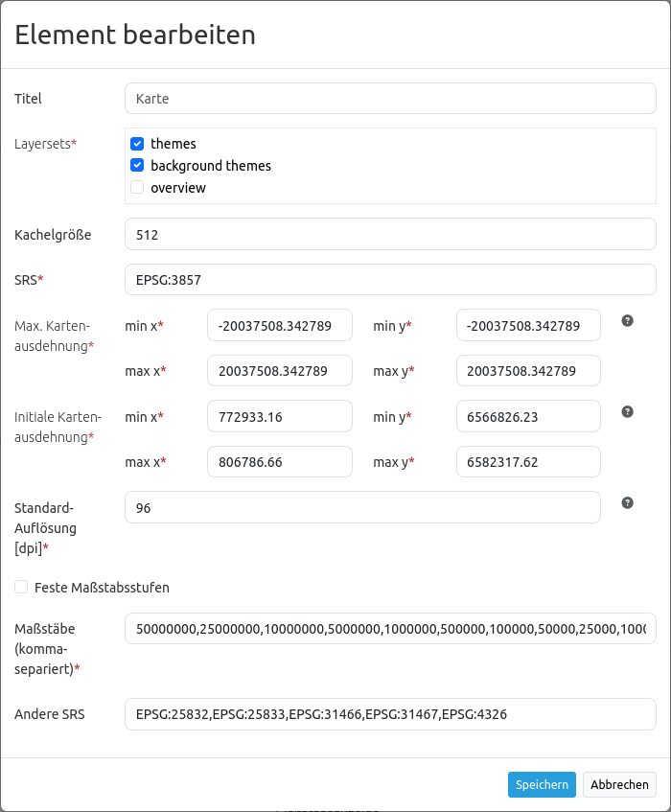Click into the Kachelgröße field
This screenshot has height=812, width=671.
[x=390, y=234]
